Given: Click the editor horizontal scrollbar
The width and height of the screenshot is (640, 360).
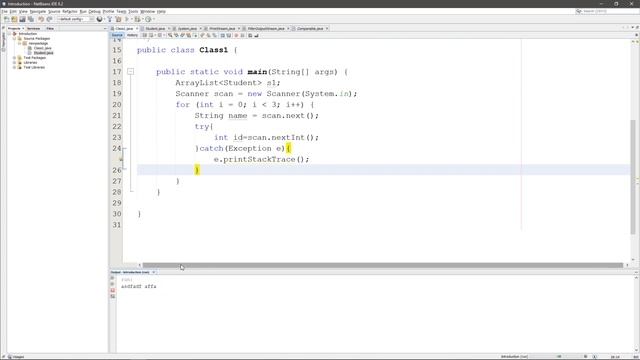Looking at the screenshot, I should (x=382, y=265).
